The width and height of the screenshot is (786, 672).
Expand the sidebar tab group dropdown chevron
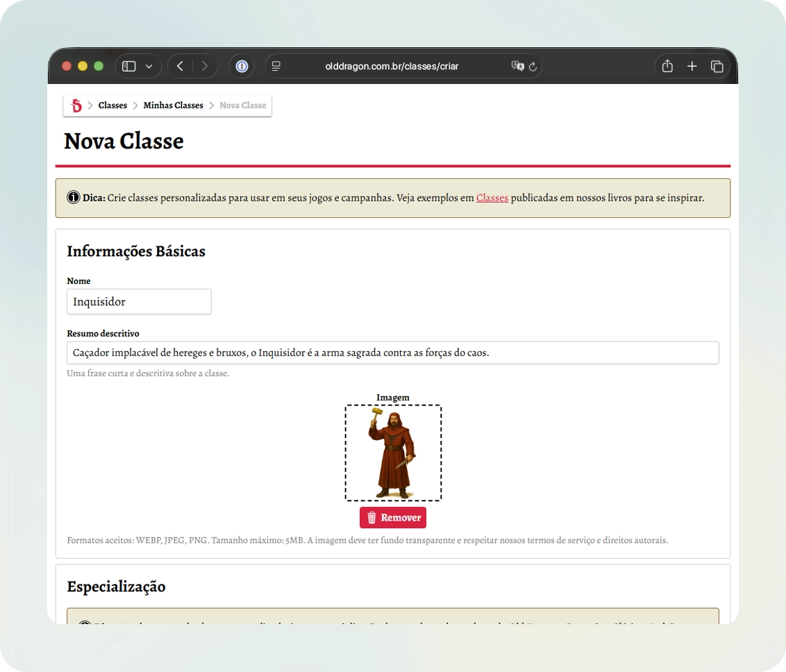149,67
